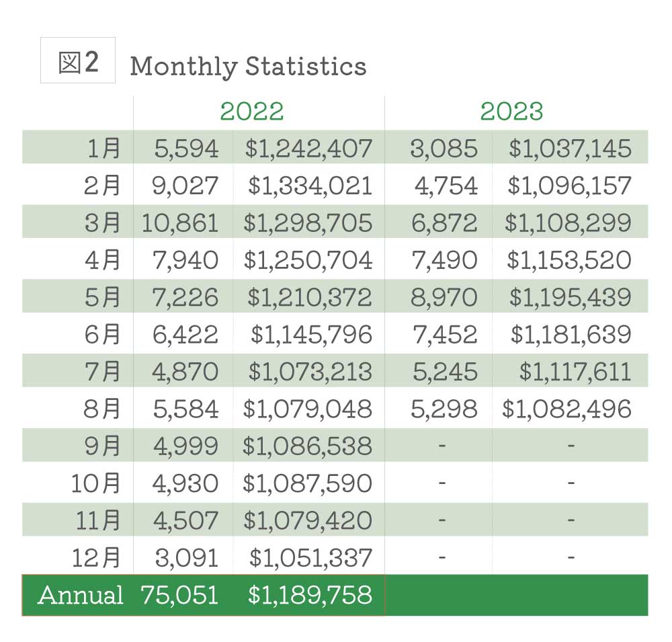This screenshot has width=672, height=642.
Task: Select the 2023 column header
Action: click(x=511, y=112)
